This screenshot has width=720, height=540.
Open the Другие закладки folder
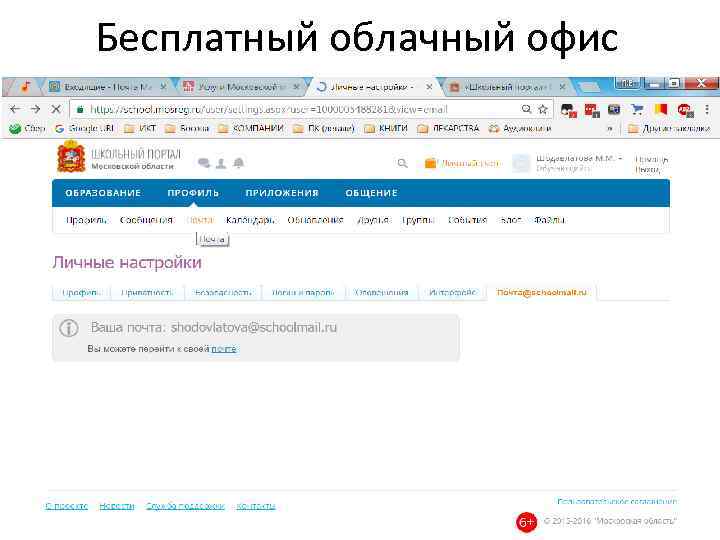[x=669, y=129]
